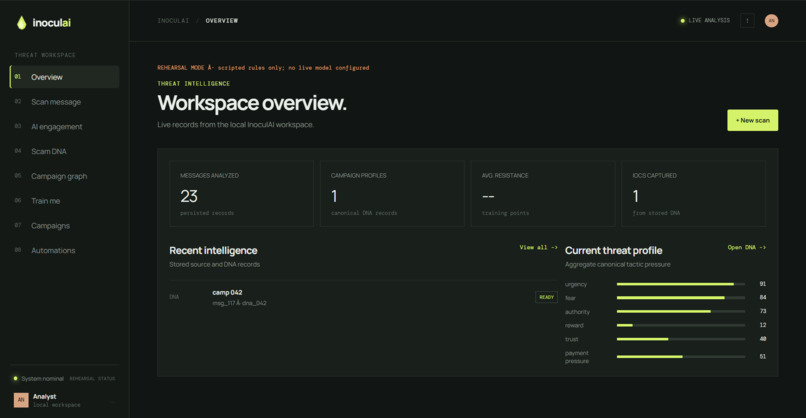Open Automations in sidebar
This screenshot has width=806, height=418.
pos(65,250)
